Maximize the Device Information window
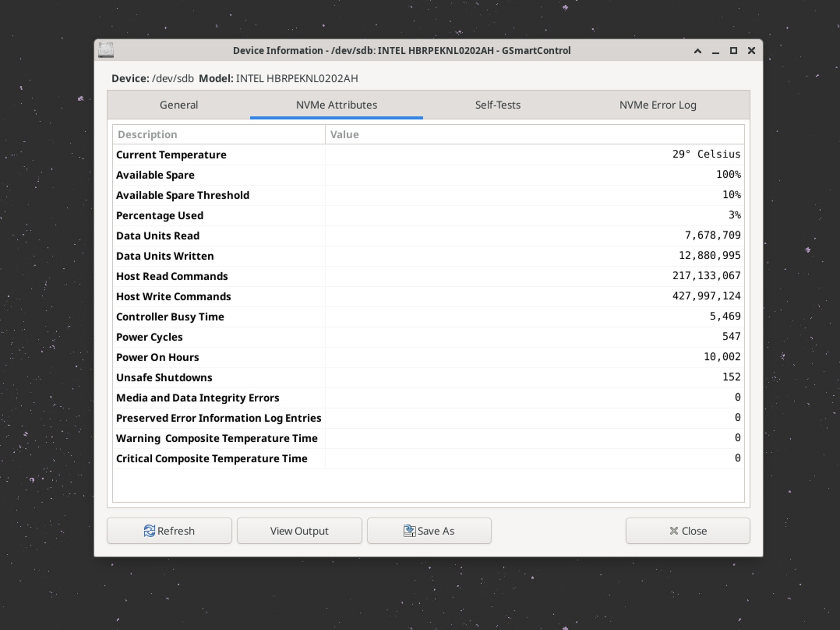Viewport: 840px width, 630px height. click(x=733, y=51)
